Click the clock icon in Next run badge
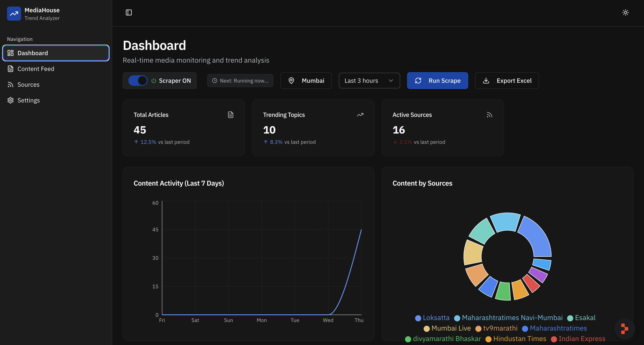This screenshot has width=644, height=345. 214,81
